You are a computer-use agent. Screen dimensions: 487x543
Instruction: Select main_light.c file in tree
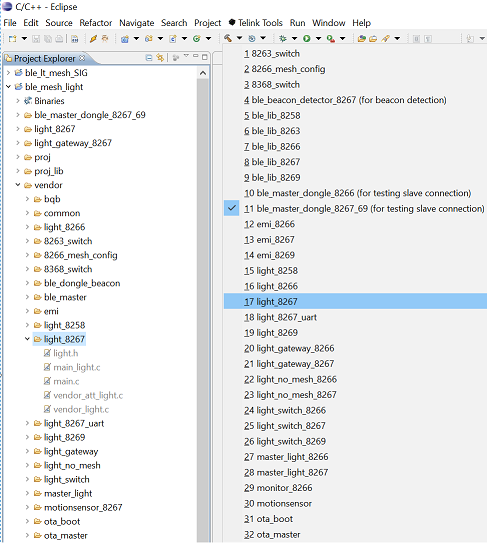[x=77, y=367]
